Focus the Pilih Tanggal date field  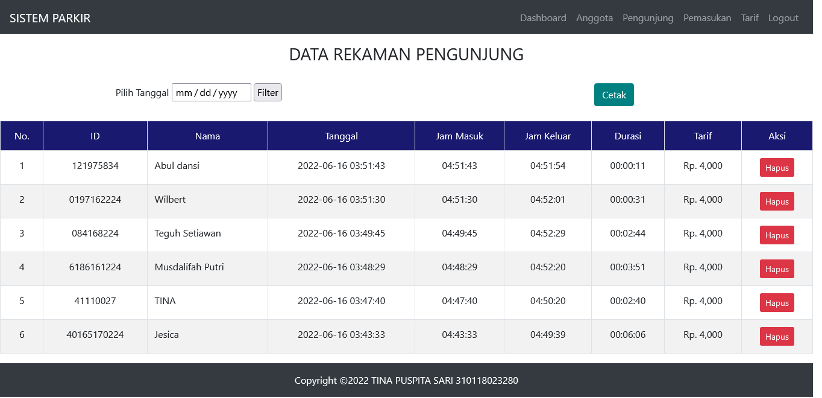pos(212,93)
